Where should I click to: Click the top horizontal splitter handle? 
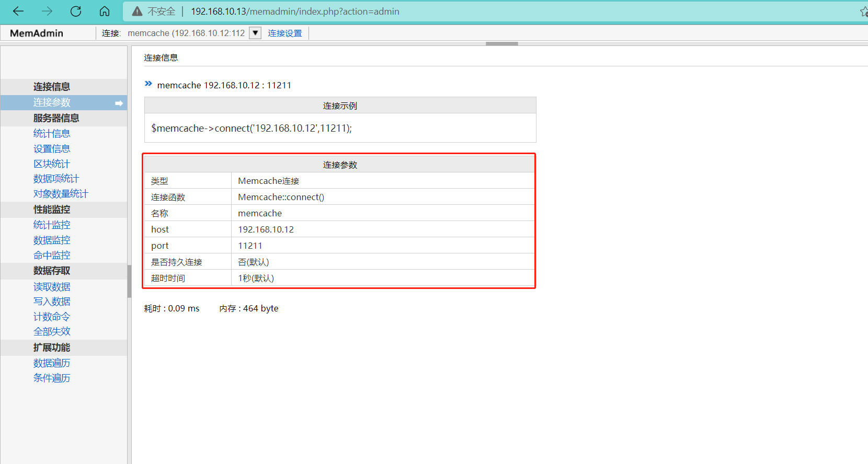tap(502, 43)
